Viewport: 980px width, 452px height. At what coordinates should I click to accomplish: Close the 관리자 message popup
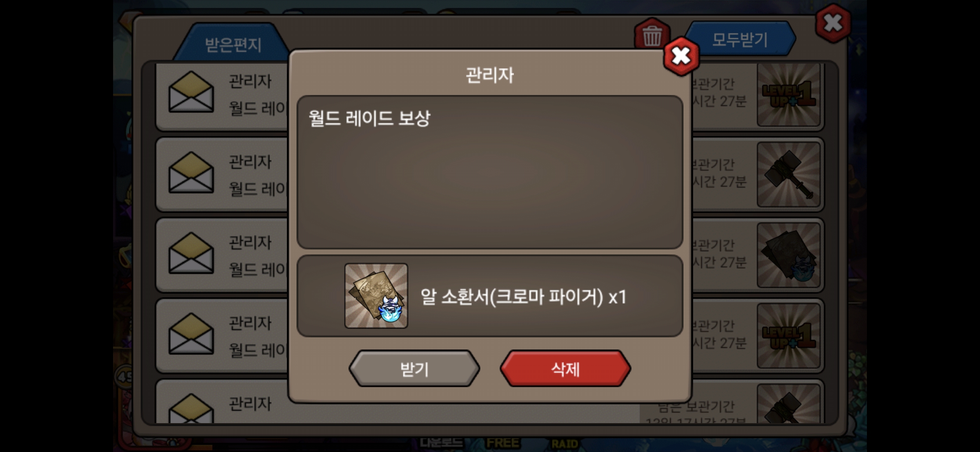click(681, 56)
